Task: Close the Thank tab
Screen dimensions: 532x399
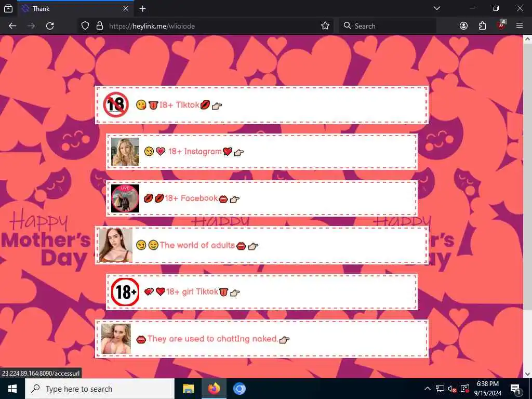Action: pos(126,8)
